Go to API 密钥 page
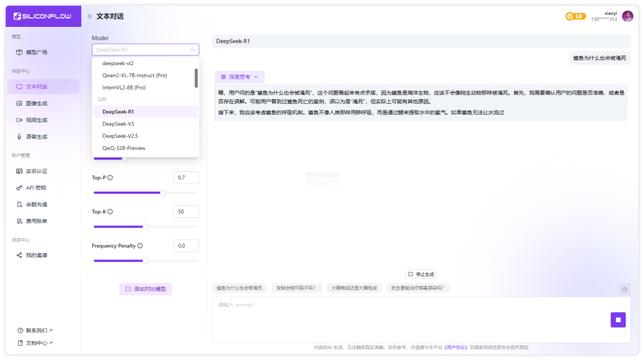Viewport: 644px width, 360px height. (36, 187)
